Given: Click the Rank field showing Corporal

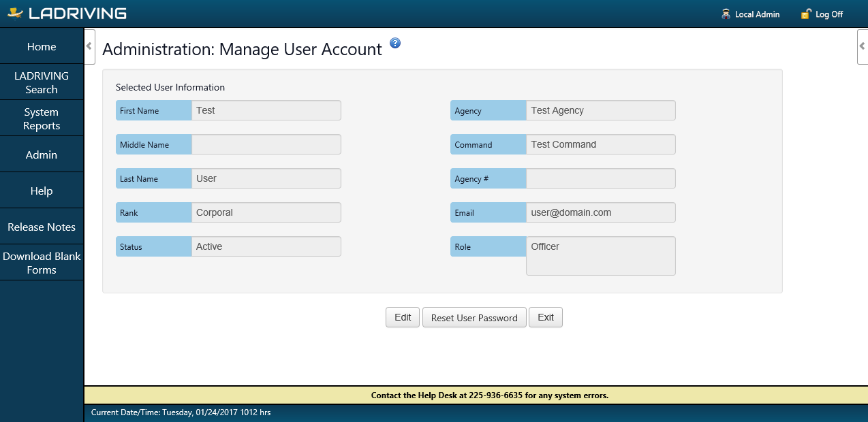Looking at the screenshot, I should click(266, 212).
